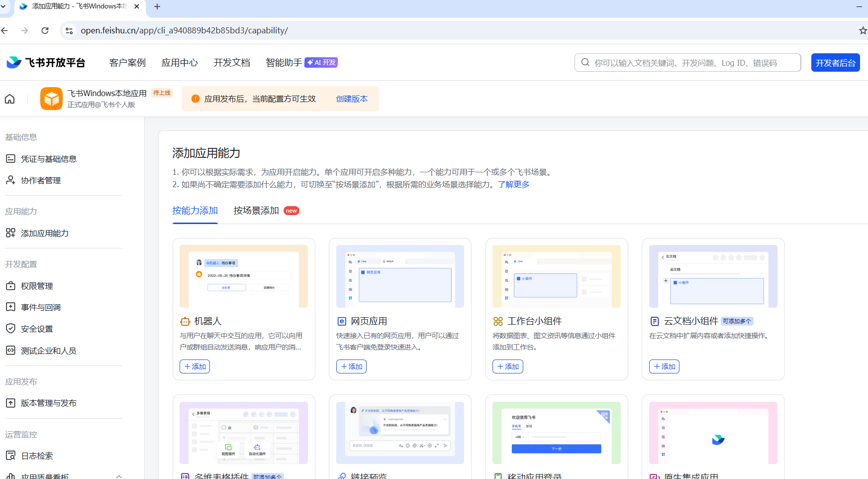Screen dimensions: 868x479
Task: Click the Feishu Open Platform logo
Action: tap(46, 62)
